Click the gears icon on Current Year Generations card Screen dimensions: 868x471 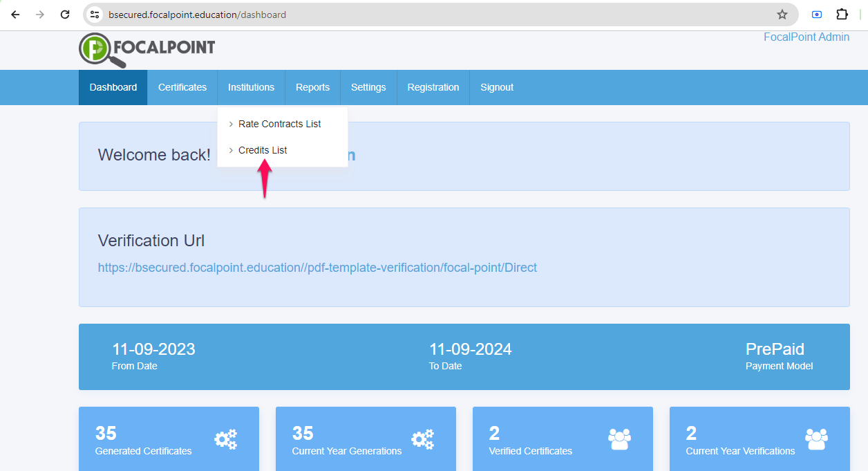click(x=423, y=438)
